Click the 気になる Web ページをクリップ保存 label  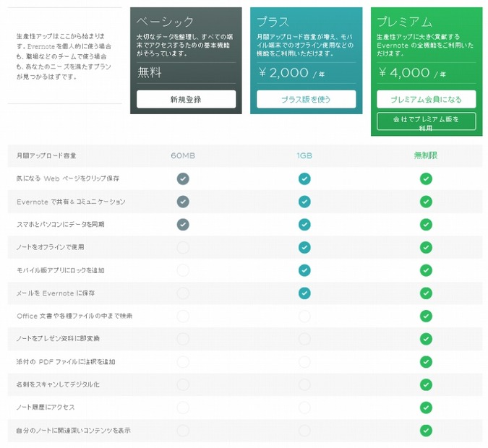(x=68, y=178)
